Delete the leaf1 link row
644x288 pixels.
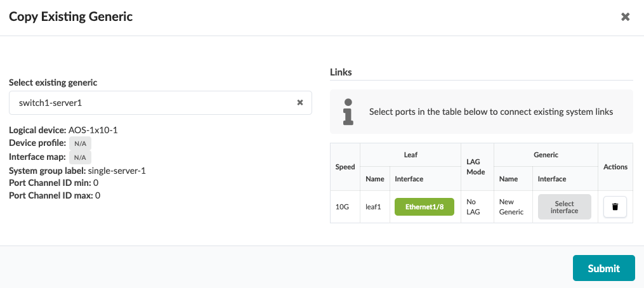pyautogui.click(x=615, y=207)
